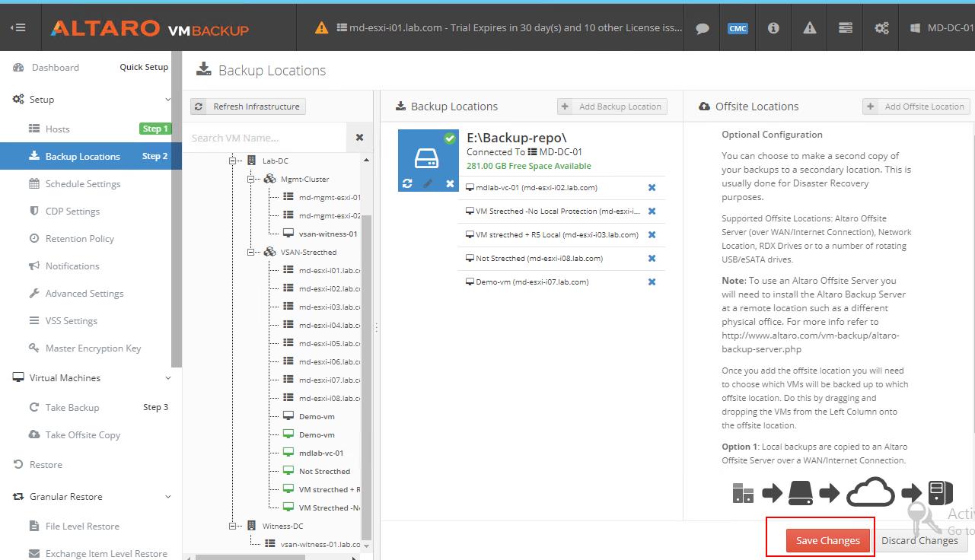Clear the VM name search with the X
This screenshot has height=560, width=975.
click(x=359, y=138)
